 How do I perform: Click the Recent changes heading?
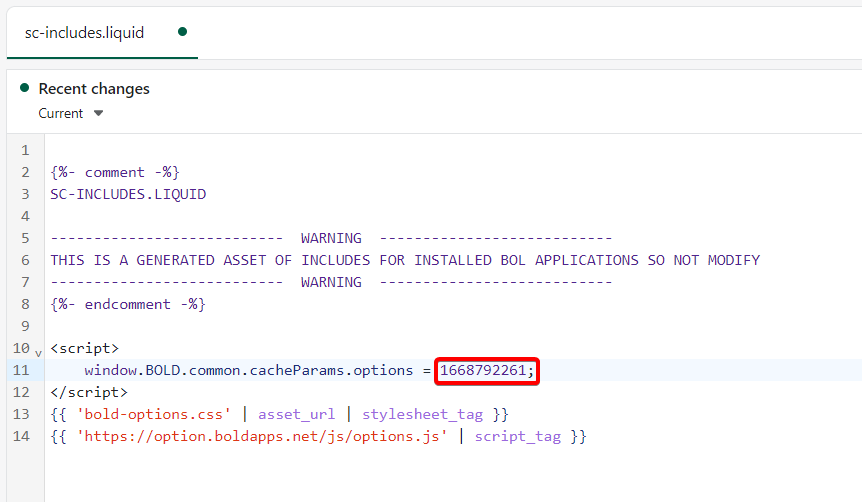pyautogui.click(x=94, y=89)
